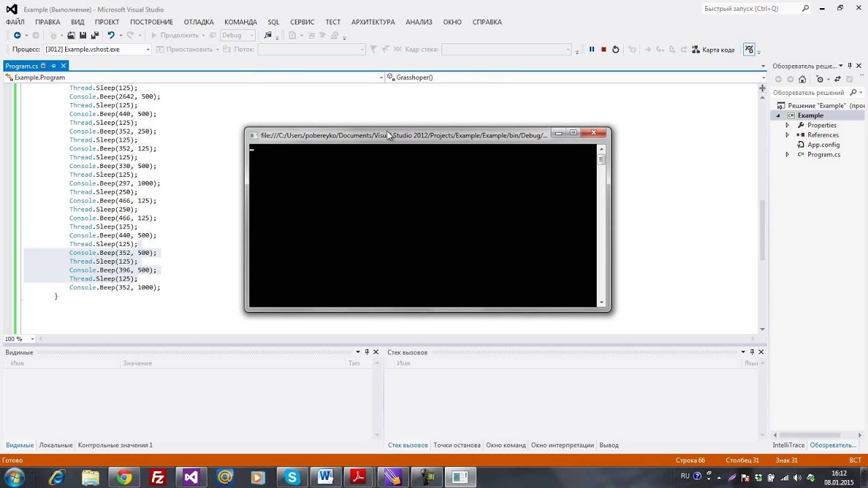Image resolution: width=868 pixels, height=488 pixels.
Task: Click the IntelliTrace toolbar icon right of Карта кода
Action: click(749, 49)
